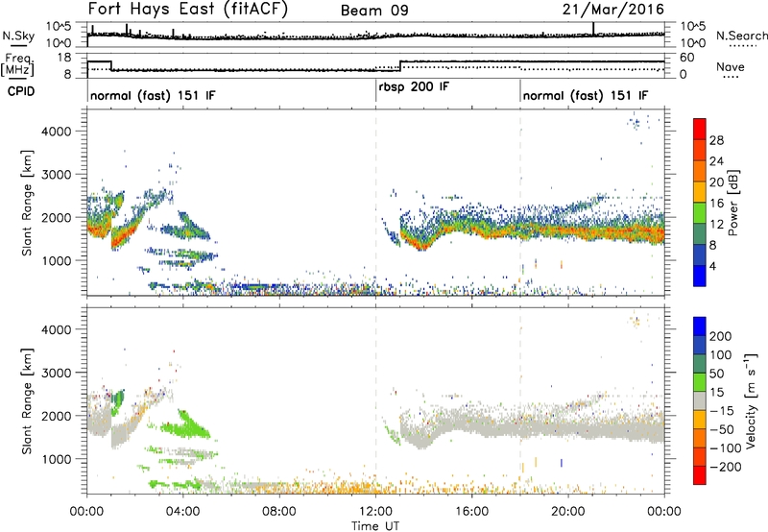Click the 'Slant Range [km]' label on power panel

[x=27, y=203]
